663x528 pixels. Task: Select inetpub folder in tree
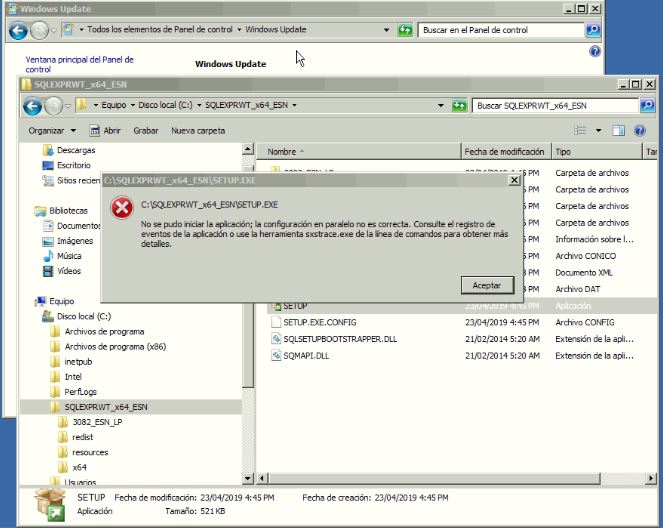click(x=71, y=362)
